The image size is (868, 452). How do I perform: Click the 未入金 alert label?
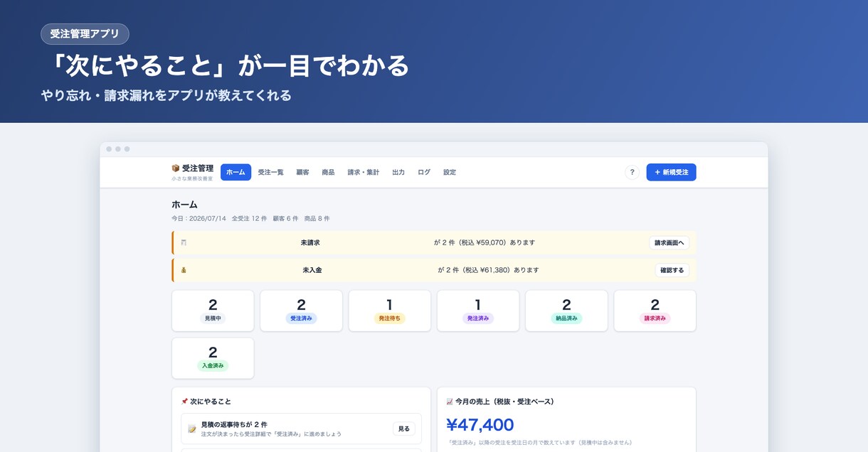pos(312,270)
